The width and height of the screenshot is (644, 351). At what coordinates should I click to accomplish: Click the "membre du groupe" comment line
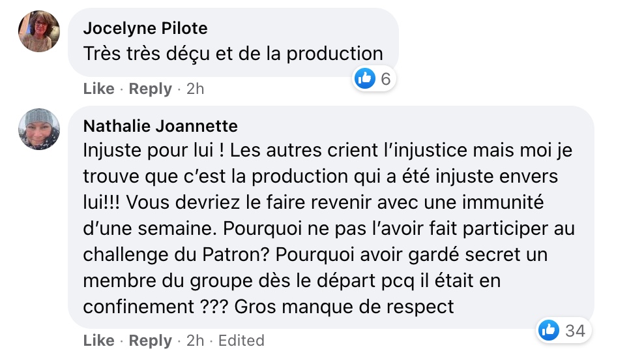291,281
